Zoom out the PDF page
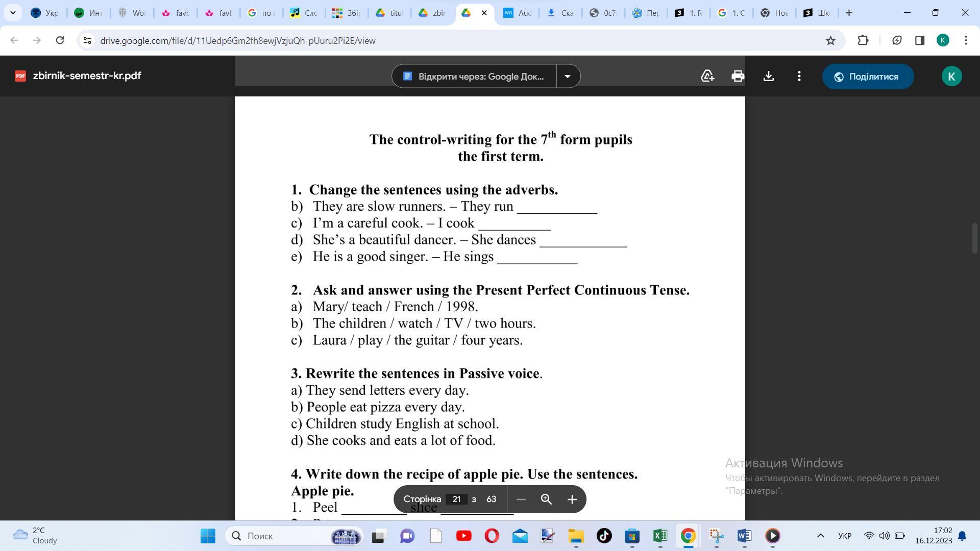 521,499
